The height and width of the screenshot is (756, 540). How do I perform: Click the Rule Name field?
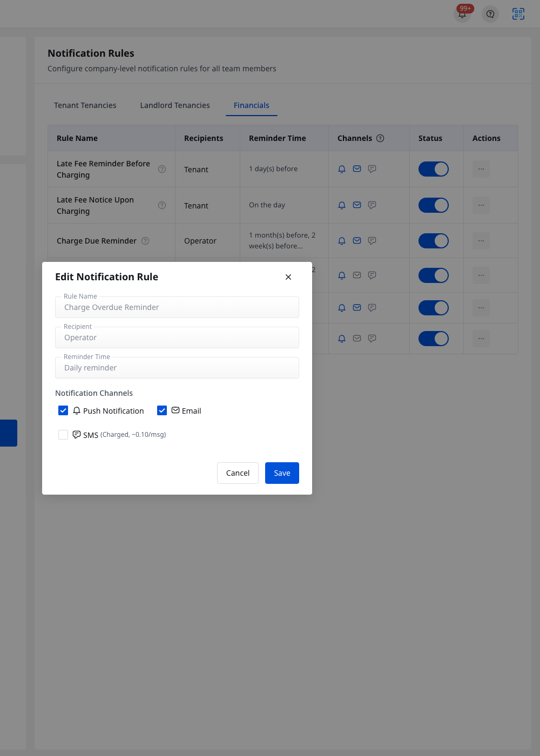coord(177,307)
